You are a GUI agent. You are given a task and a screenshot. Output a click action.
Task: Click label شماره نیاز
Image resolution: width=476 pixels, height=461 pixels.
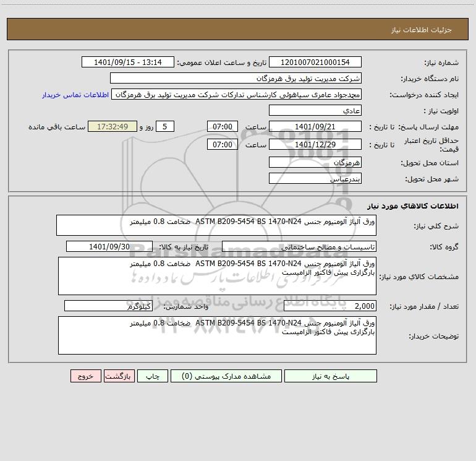[441, 62]
